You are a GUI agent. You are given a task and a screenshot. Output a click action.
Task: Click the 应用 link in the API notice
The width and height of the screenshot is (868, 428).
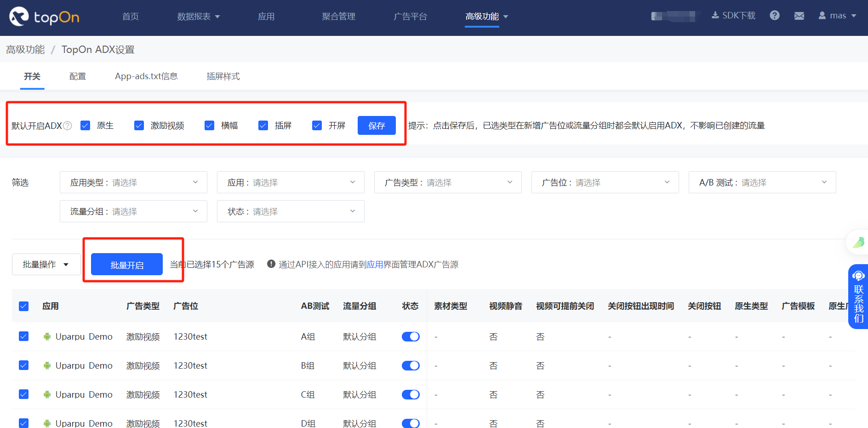click(373, 264)
